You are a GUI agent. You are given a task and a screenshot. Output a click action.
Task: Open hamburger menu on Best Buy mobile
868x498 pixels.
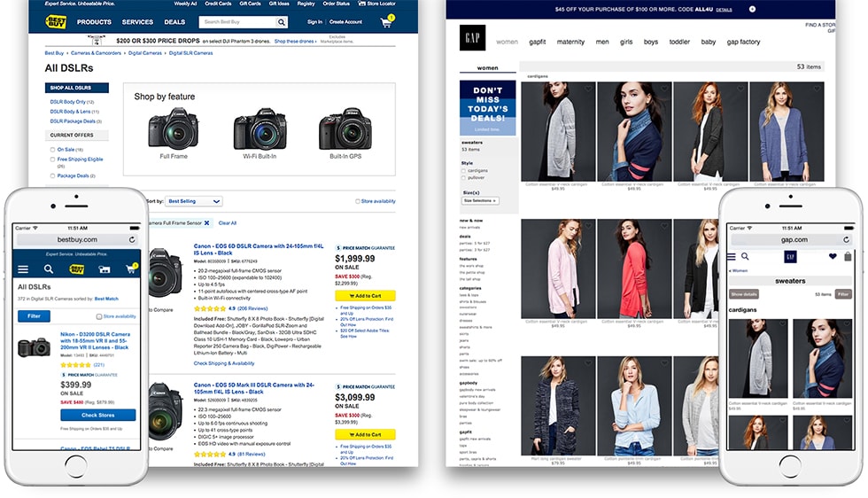(x=23, y=269)
